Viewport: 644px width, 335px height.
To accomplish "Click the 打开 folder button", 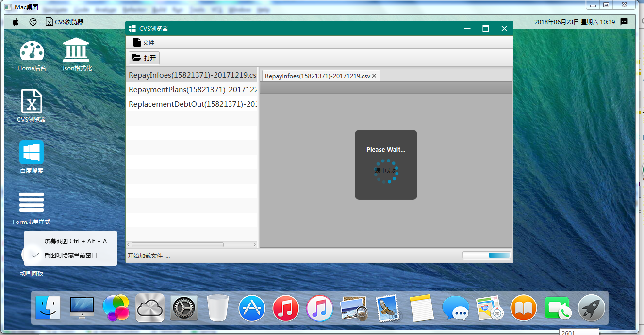I will 144,58.
